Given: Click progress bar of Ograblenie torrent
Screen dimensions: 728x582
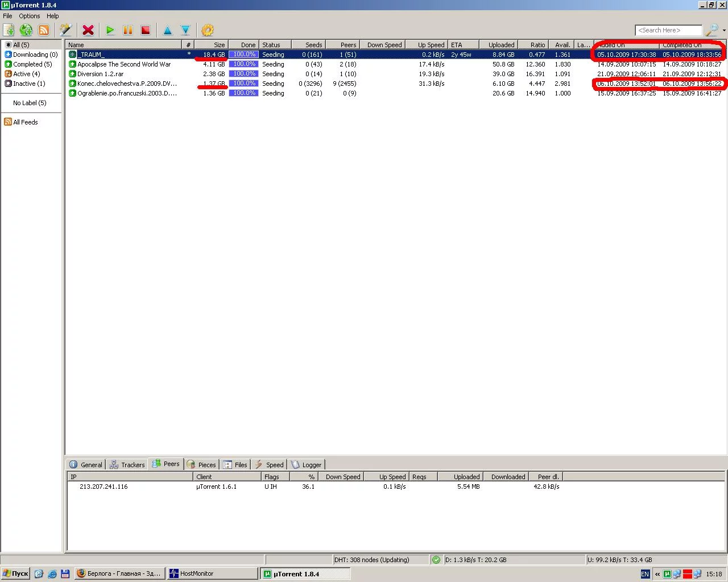Looking at the screenshot, I should coord(243,93).
